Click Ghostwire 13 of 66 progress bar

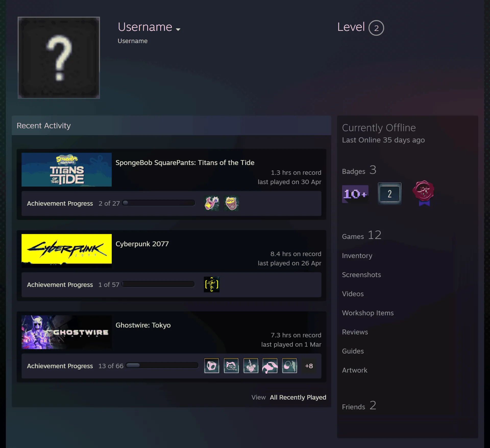pyautogui.click(x=162, y=365)
